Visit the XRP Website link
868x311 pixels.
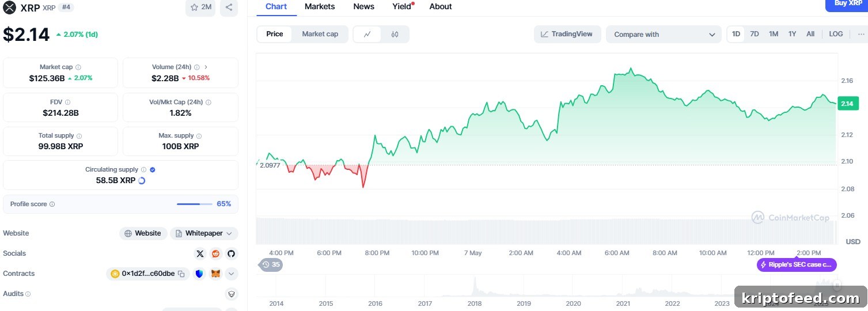(143, 233)
